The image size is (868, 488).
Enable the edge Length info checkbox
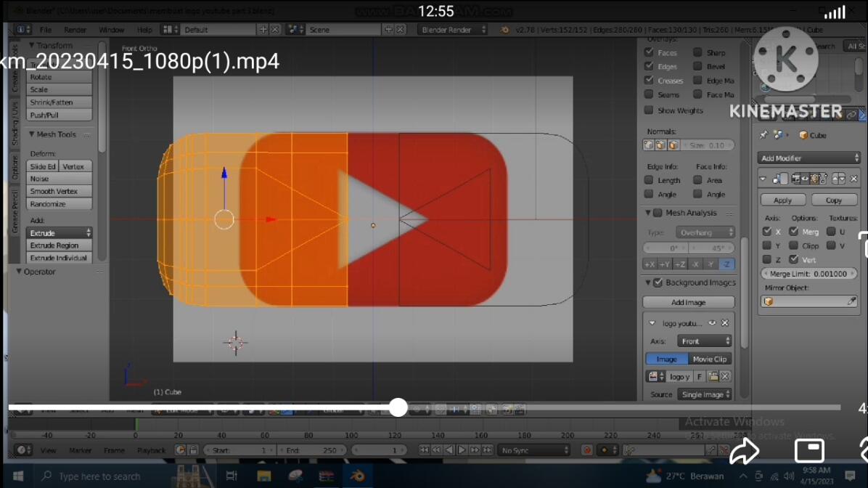[x=649, y=179]
